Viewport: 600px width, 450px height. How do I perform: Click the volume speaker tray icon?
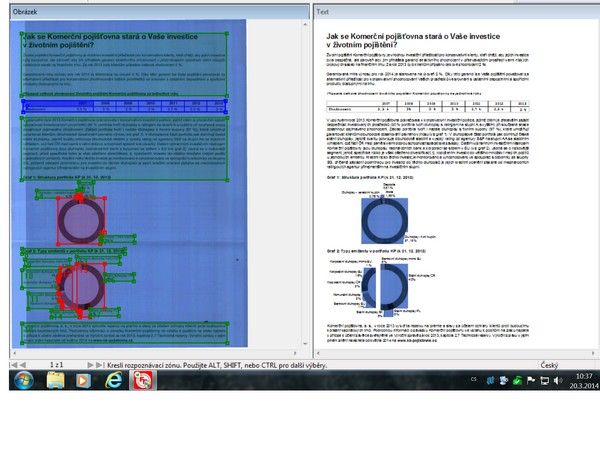558,380
